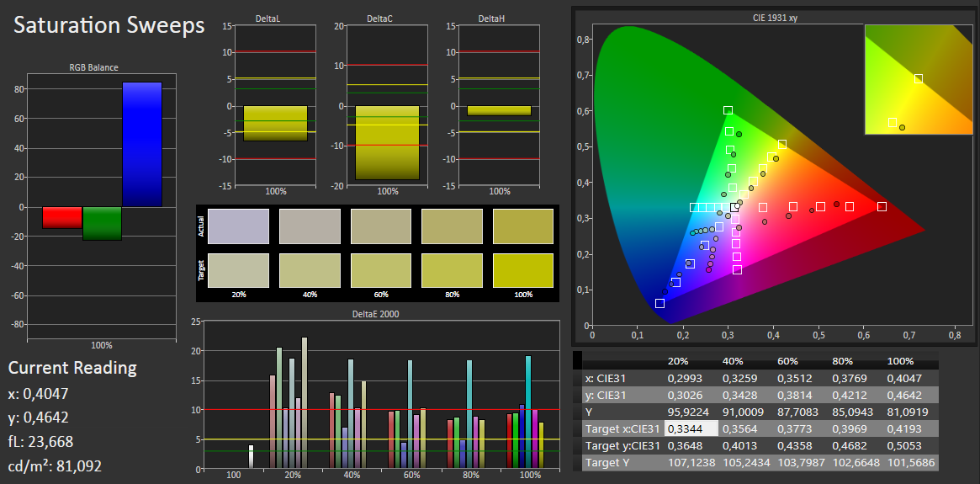
Task: Click the Target 40% color patch
Action: click(x=310, y=271)
